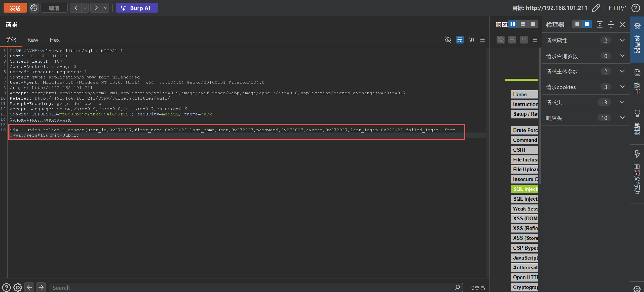The height and width of the screenshot is (292, 644).
Task: Open back history dropdown arrow
Action: [85, 8]
